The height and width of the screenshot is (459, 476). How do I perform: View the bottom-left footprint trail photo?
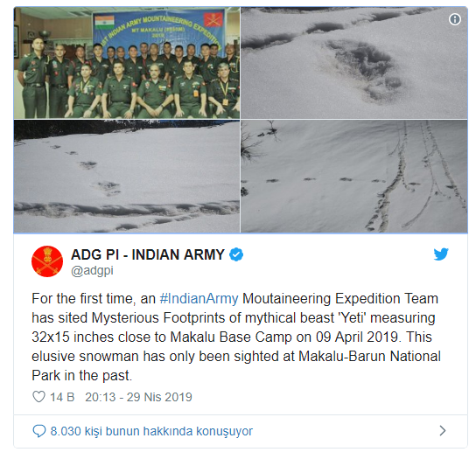pos(127,177)
